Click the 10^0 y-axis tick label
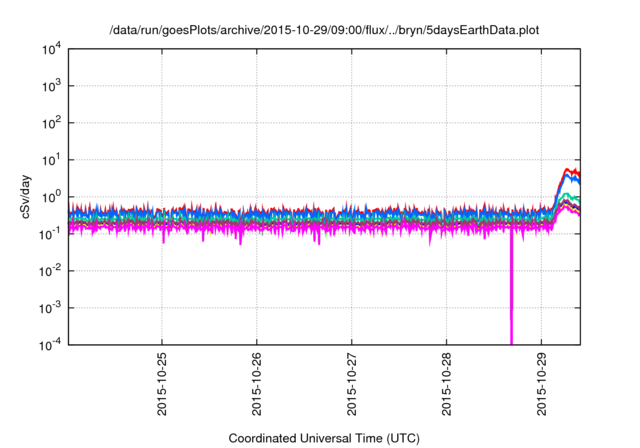This screenshot has height=448, width=640. coord(51,197)
